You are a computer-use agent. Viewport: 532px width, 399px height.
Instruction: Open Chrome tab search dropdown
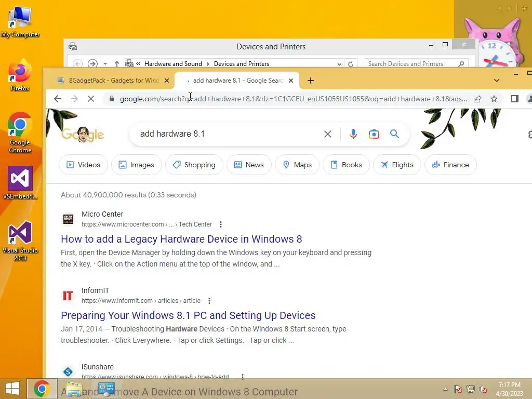[x=496, y=81]
